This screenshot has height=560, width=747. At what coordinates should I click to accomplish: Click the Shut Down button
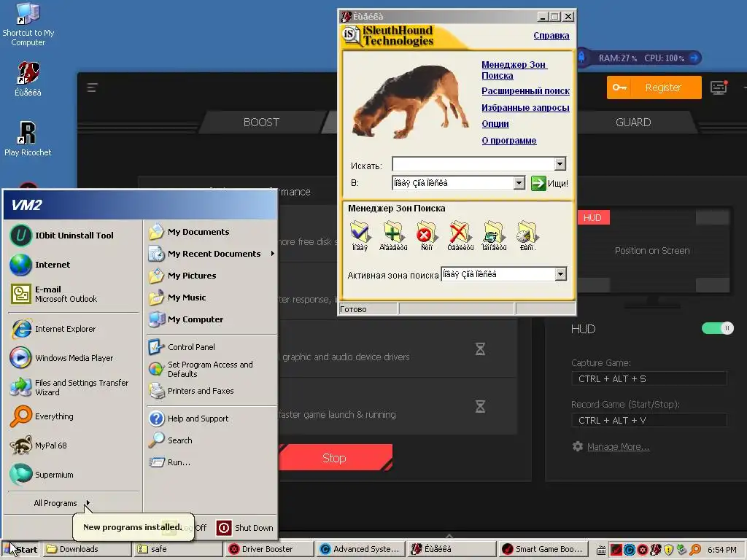pos(245,528)
